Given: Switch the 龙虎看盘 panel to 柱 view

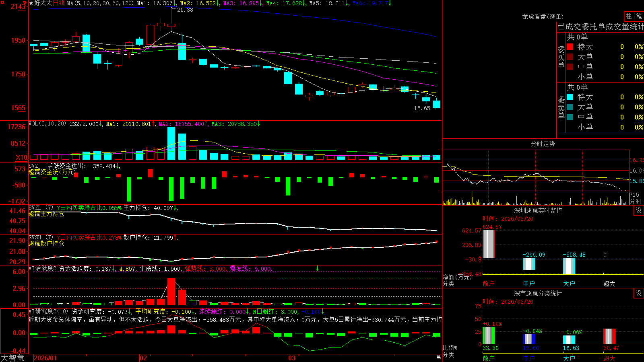Looking at the screenshot, I should 629,16.
